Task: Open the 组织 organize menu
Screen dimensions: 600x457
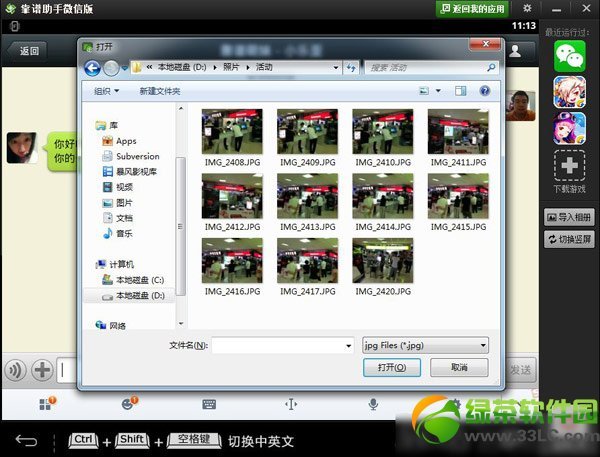Action: (x=106, y=91)
